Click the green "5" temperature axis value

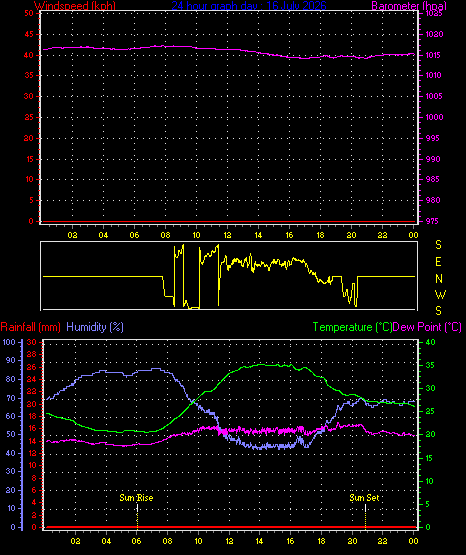tap(427, 504)
